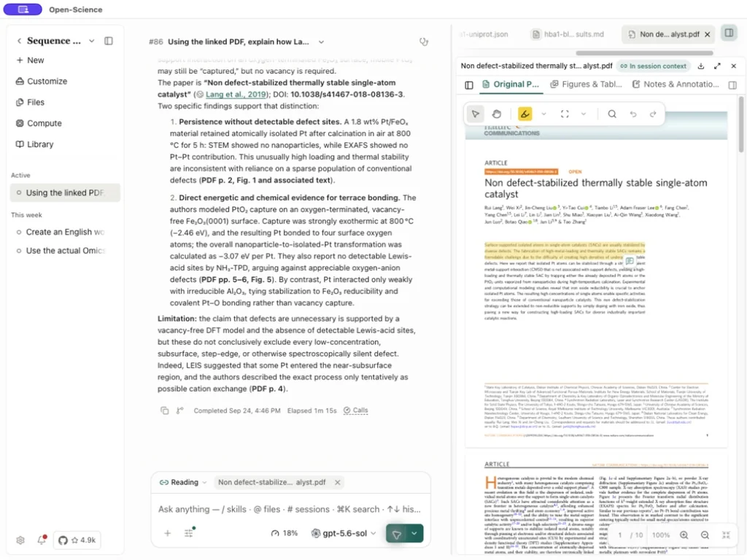Undo the last annotation

point(632,114)
